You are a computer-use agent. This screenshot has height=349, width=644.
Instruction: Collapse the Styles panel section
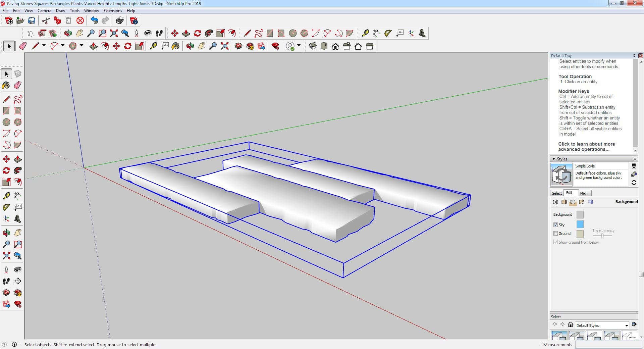(x=553, y=159)
